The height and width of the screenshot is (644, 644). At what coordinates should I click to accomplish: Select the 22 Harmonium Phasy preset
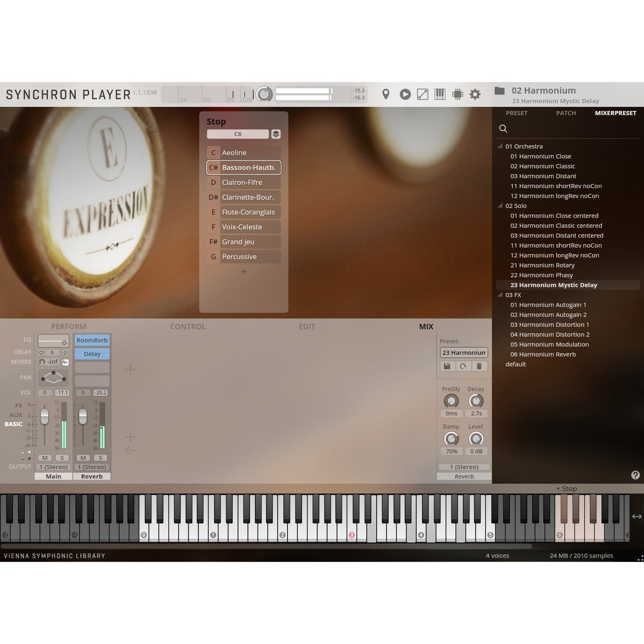pos(541,275)
